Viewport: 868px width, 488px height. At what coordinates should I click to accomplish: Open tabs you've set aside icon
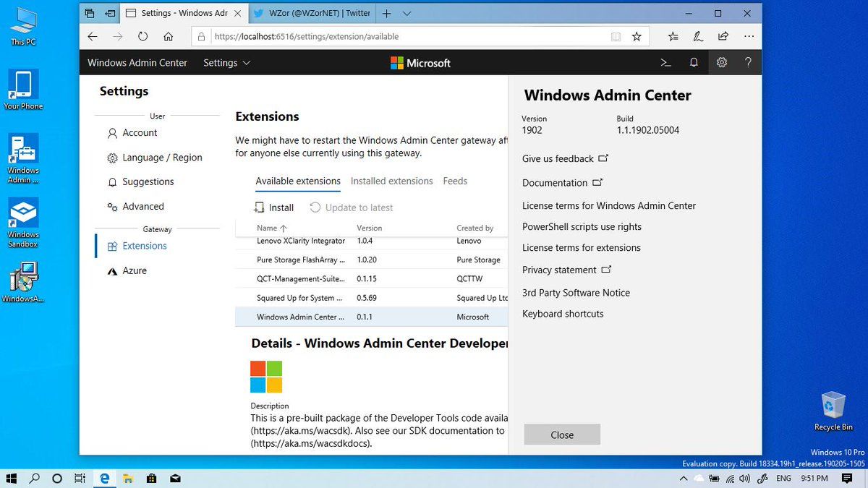click(90, 13)
